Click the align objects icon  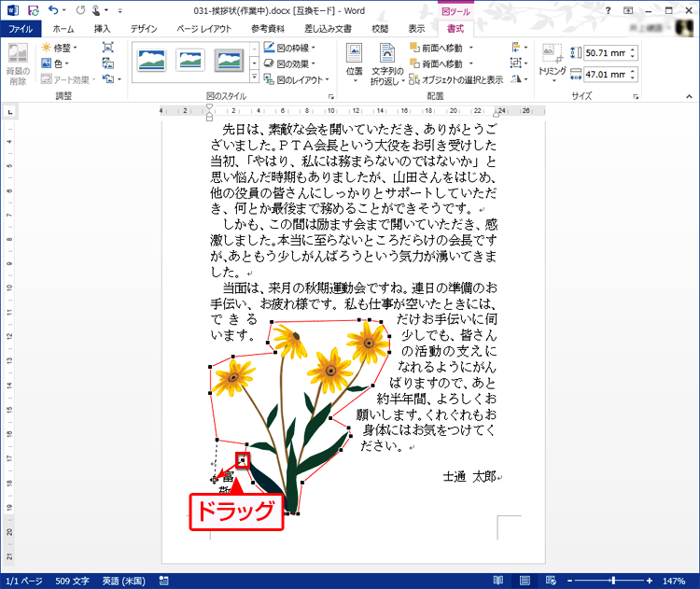pyautogui.click(x=516, y=48)
